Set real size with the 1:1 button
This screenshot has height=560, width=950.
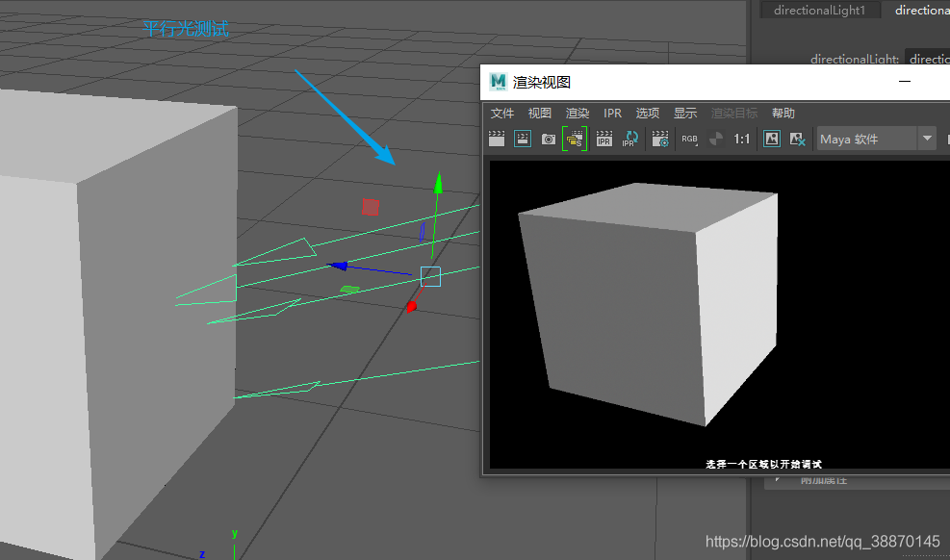tap(741, 139)
